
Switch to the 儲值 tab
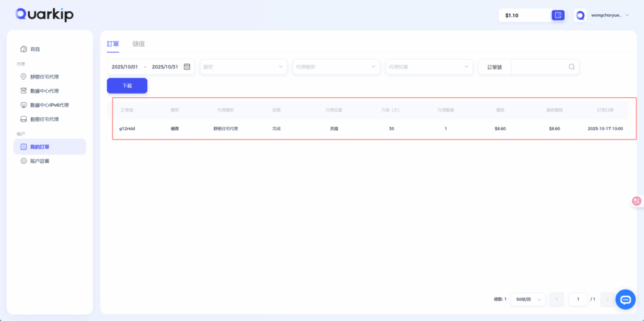(138, 44)
